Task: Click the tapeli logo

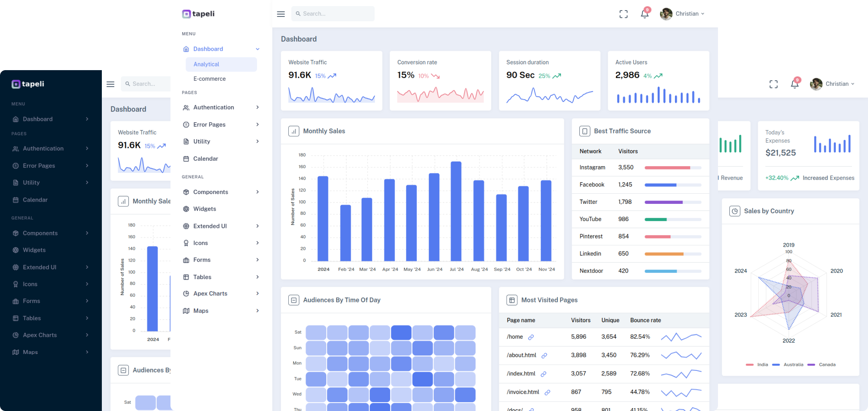Action: tap(198, 14)
